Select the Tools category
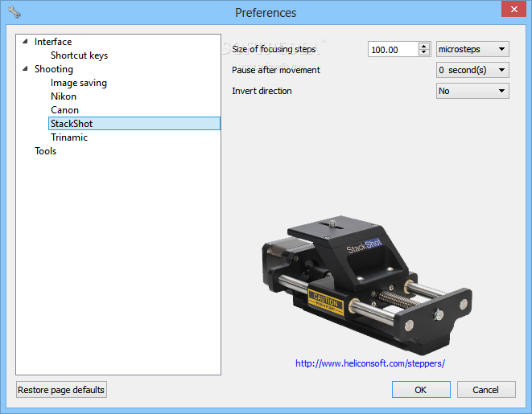532x414 pixels. [45, 151]
